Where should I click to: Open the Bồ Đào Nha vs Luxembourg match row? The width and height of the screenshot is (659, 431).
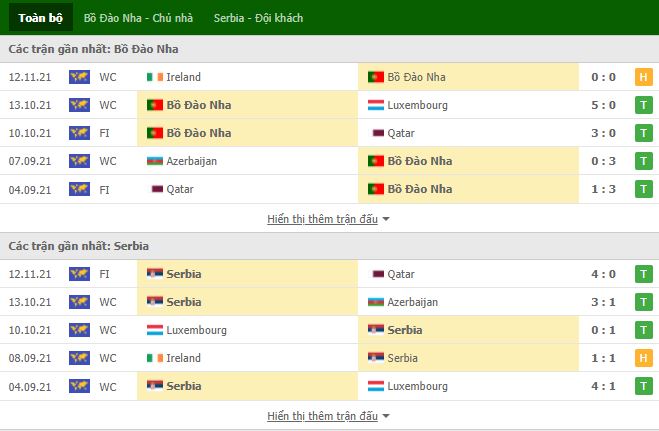[x=330, y=105]
